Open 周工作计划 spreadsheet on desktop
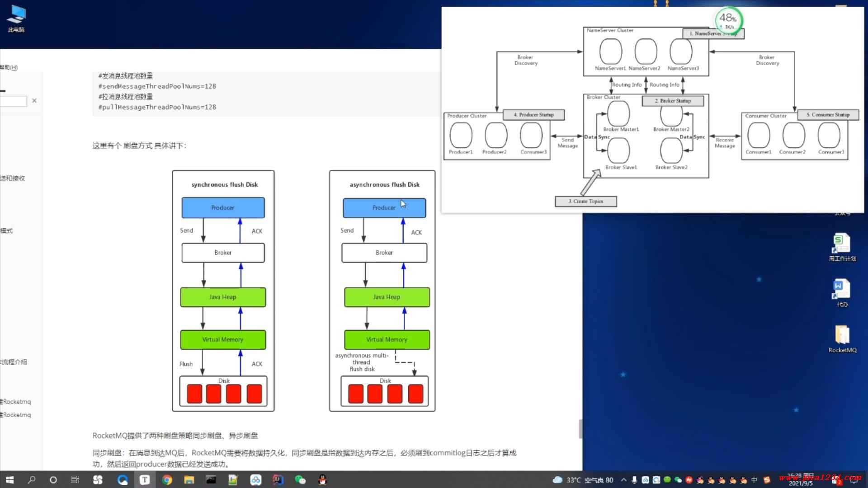This screenshot has height=488, width=868. (x=842, y=247)
